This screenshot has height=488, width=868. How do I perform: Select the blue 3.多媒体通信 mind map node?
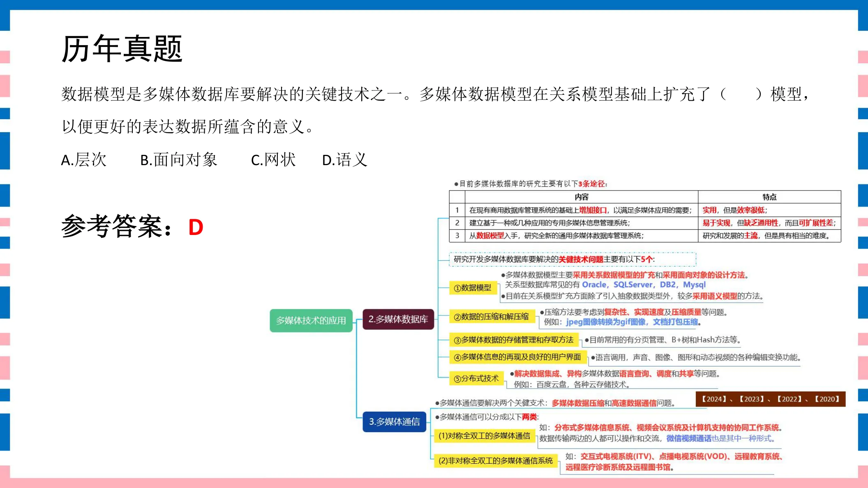(395, 421)
